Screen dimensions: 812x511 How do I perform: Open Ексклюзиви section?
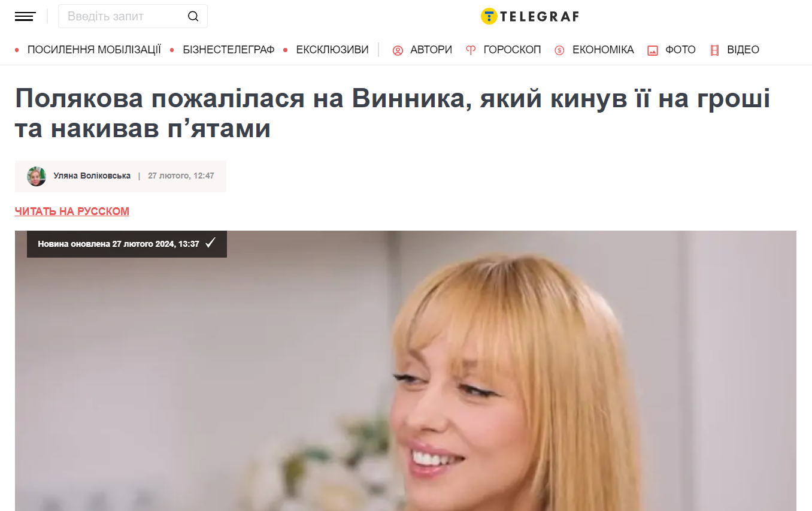pyautogui.click(x=332, y=50)
